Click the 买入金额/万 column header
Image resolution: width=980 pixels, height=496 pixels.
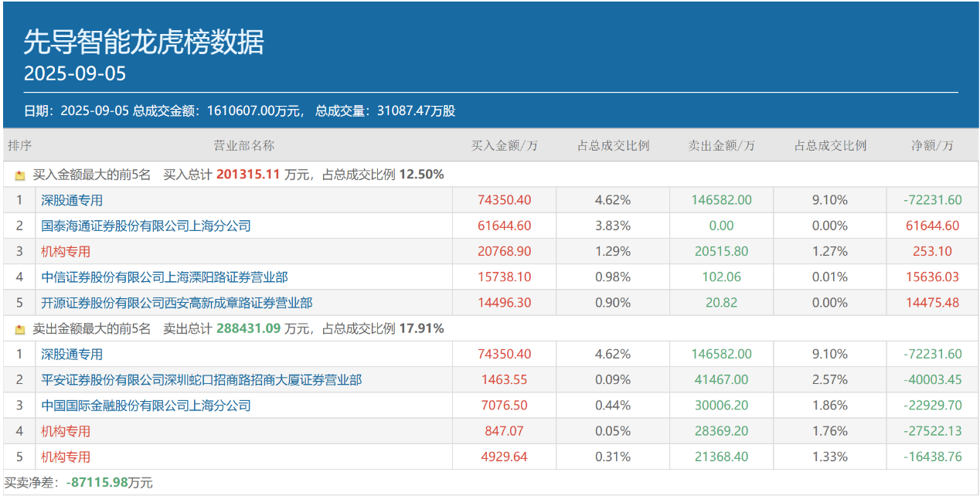[x=505, y=145]
